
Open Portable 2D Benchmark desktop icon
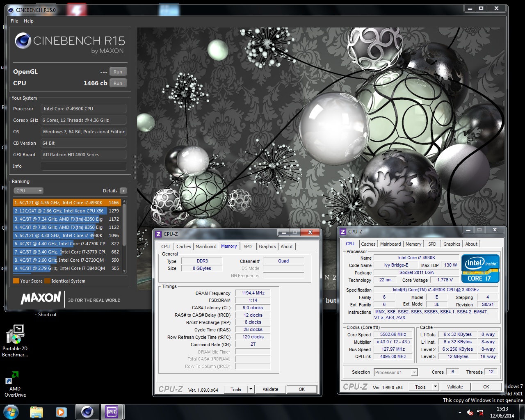coord(15,341)
